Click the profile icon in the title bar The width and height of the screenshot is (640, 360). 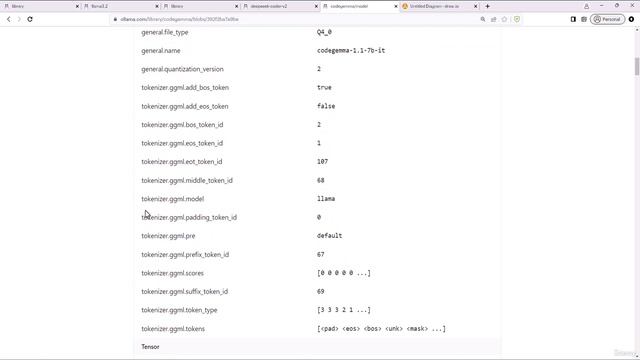[x=587, y=6]
